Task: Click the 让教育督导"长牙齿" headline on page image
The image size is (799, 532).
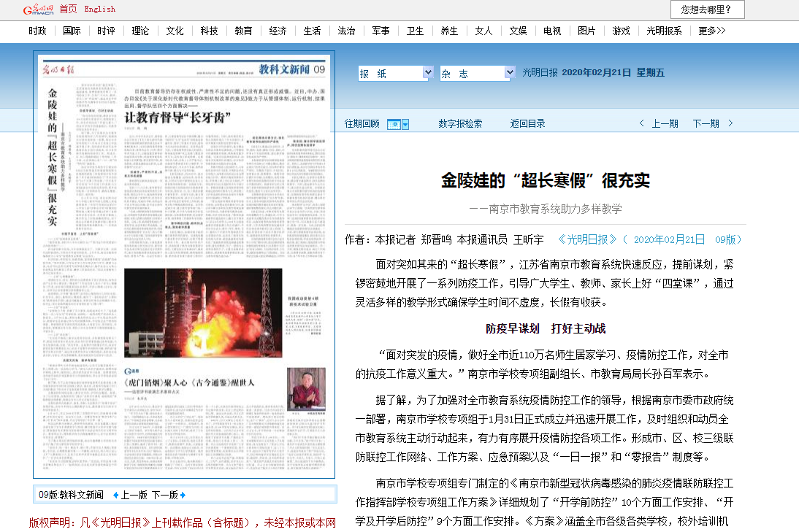Action: point(177,117)
